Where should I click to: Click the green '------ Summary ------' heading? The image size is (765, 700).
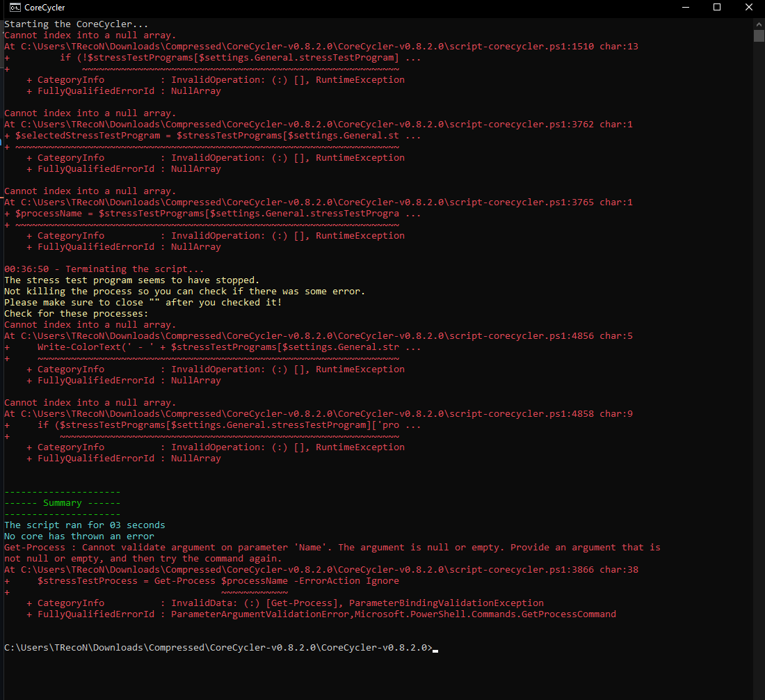[62, 503]
